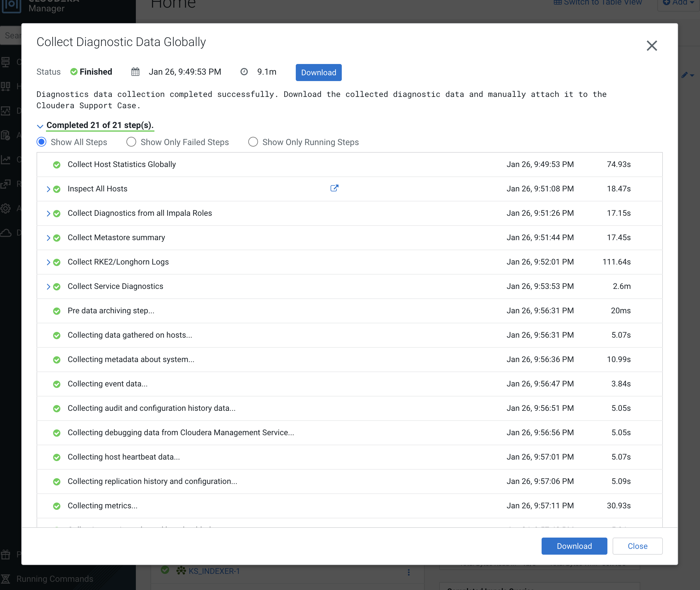700x590 pixels.
Task: Click the clock icon next to 9.1m duration
Action: point(244,72)
